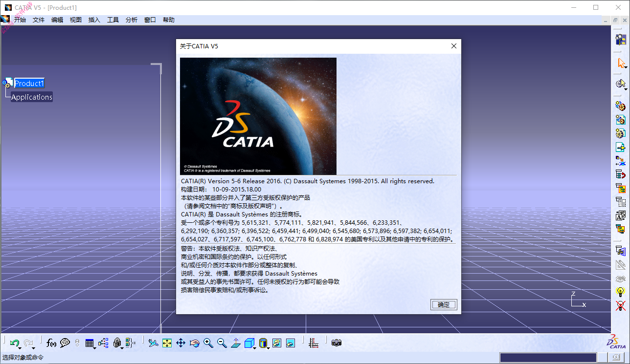Click the comment speech bubble icon
Image resolution: width=630 pixels, height=364 pixels.
click(x=65, y=343)
